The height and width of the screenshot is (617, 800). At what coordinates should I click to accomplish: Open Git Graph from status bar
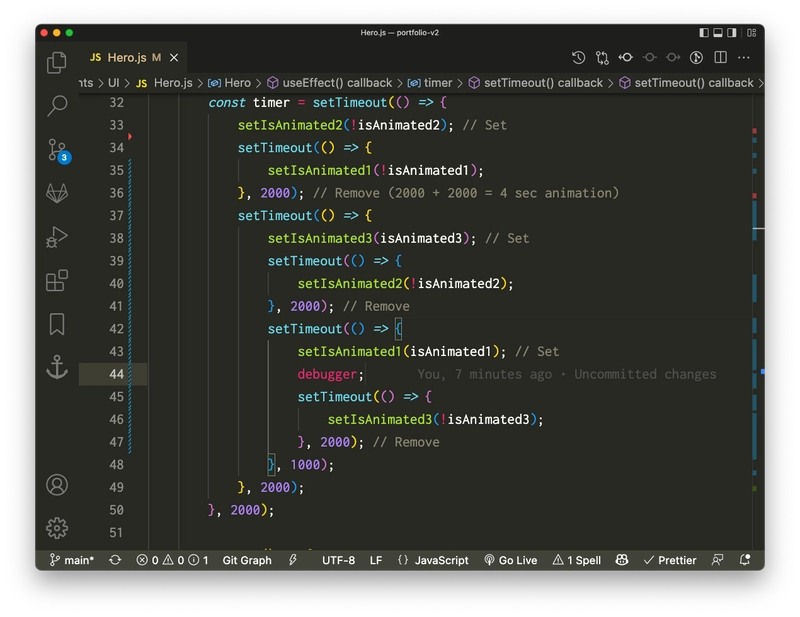pos(247,560)
